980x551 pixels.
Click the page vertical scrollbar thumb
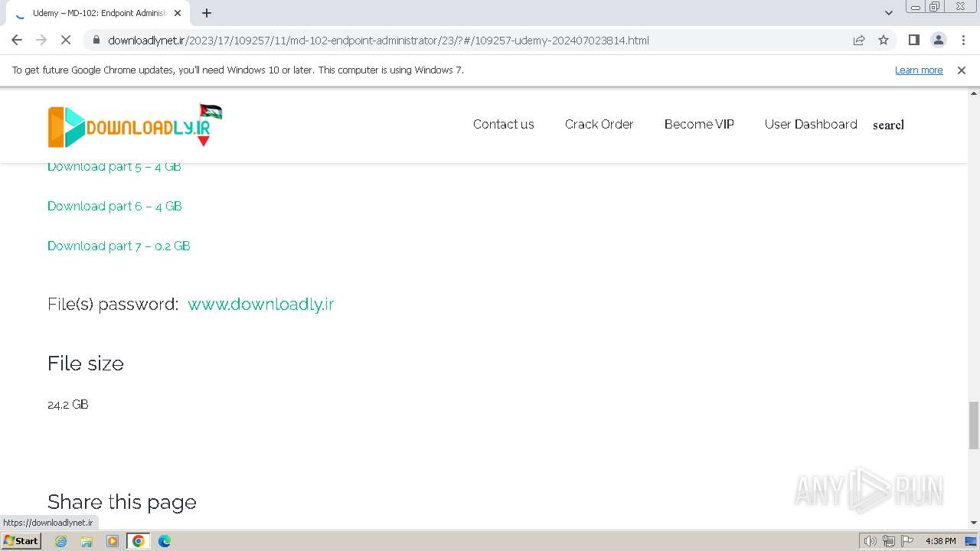974,425
